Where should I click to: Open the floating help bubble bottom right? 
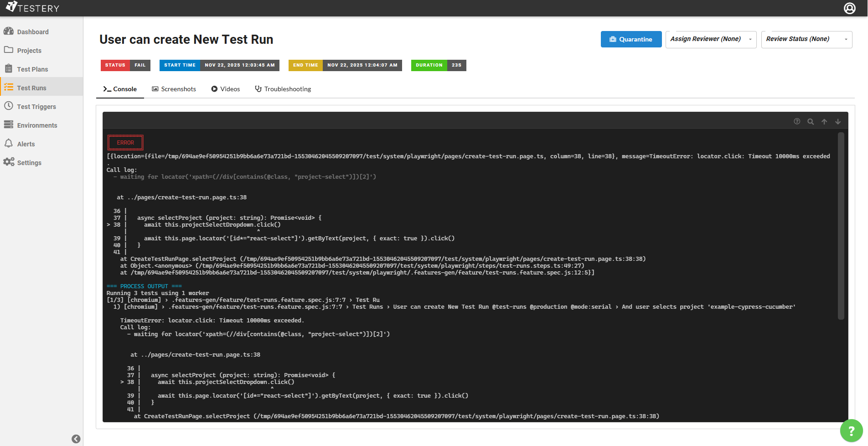(851, 430)
